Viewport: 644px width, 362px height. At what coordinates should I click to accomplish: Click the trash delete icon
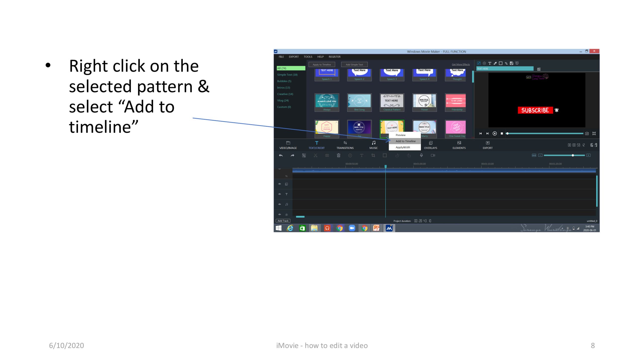click(x=339, y=156)
